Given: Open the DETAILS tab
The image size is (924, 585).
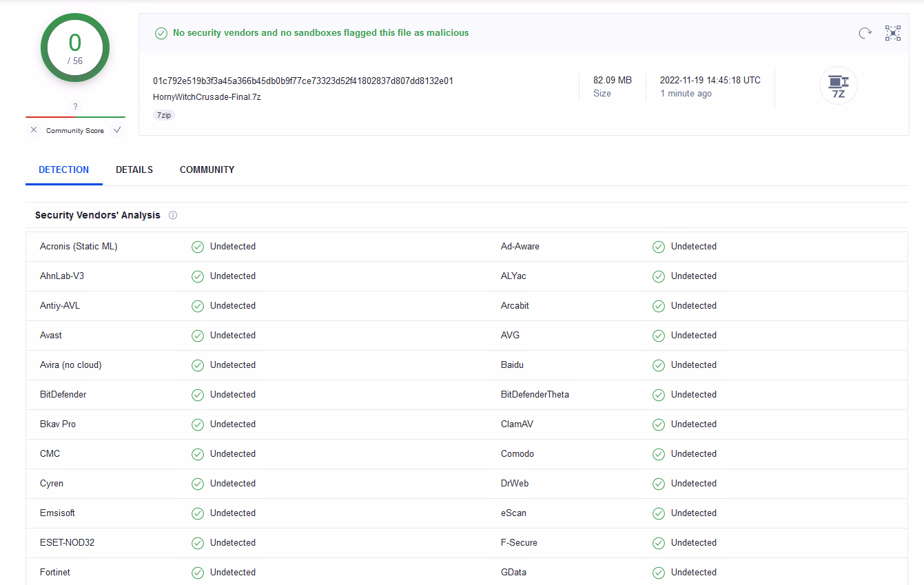Looking at the screenshot, I should 134,170.
